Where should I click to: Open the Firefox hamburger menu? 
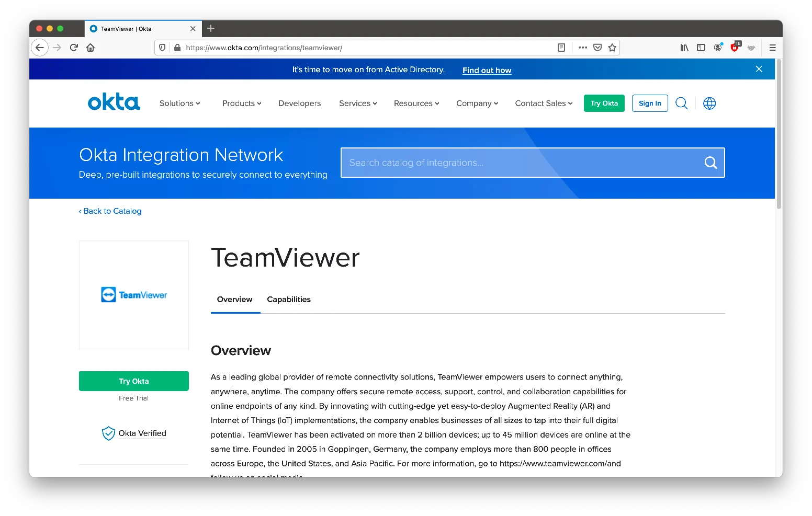[772, 48]
